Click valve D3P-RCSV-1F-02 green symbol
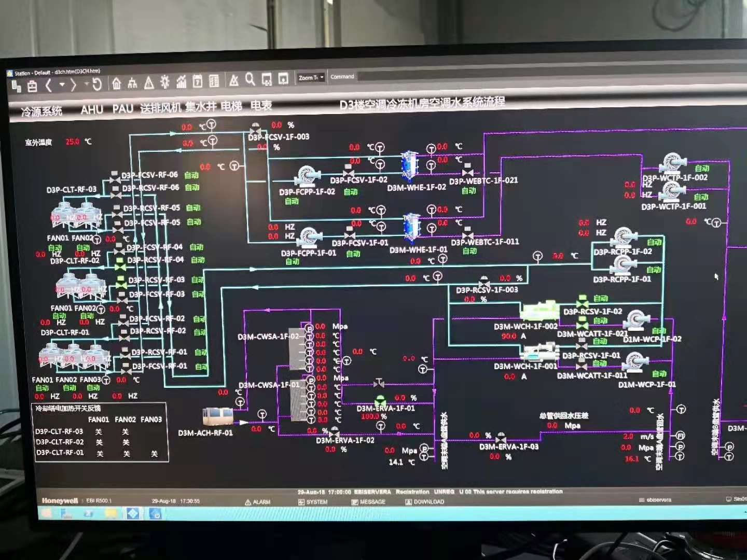Image resolution: width=747 pixels, height=560 pixels. (x=582, y=302)
